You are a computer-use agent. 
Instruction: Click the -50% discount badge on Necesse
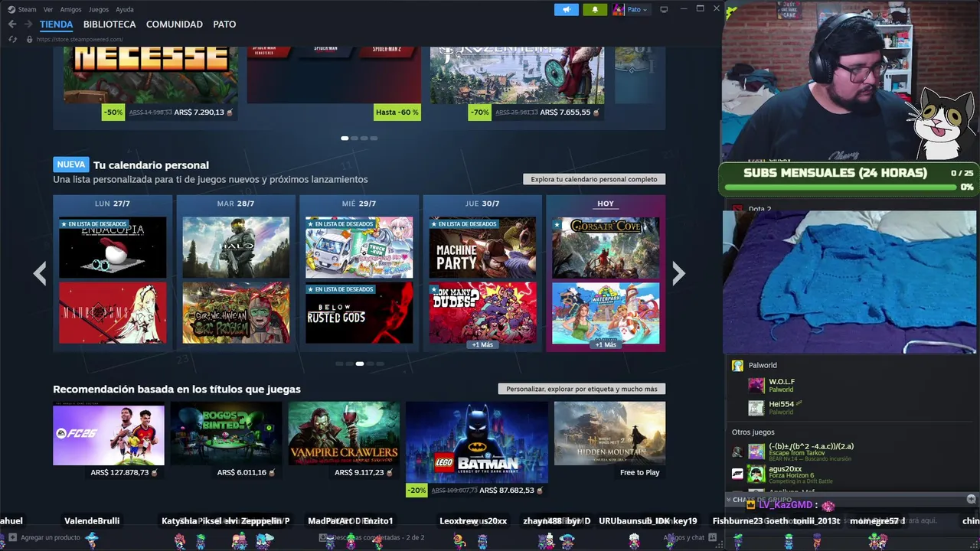pos(113,112)
